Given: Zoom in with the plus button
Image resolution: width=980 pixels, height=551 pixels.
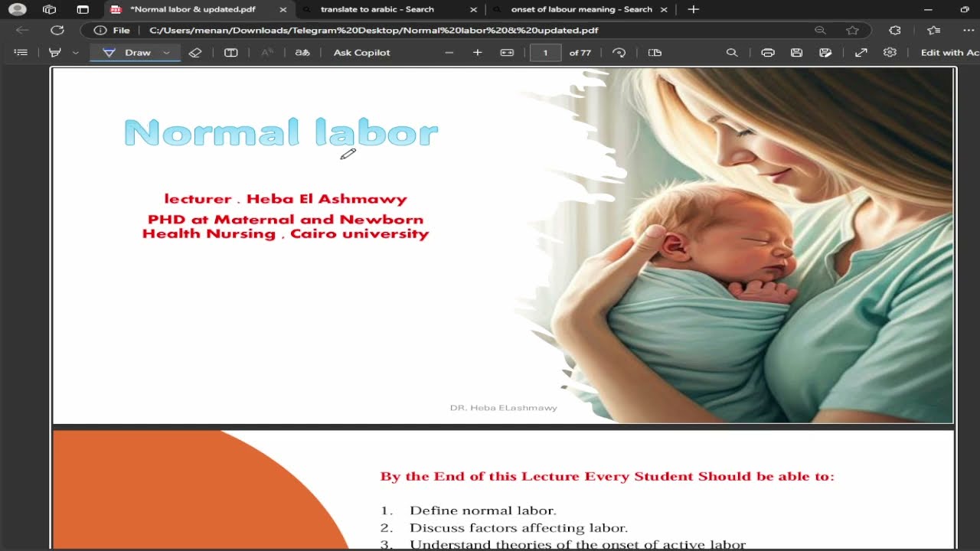Looking at the screenshot, I should pyautogui.click(x=478, y=53).
